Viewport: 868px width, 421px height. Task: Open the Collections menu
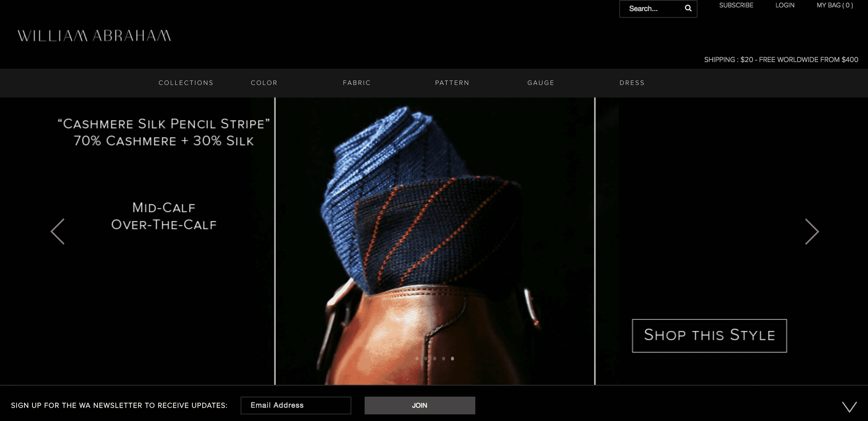click(x=186, y=83)
